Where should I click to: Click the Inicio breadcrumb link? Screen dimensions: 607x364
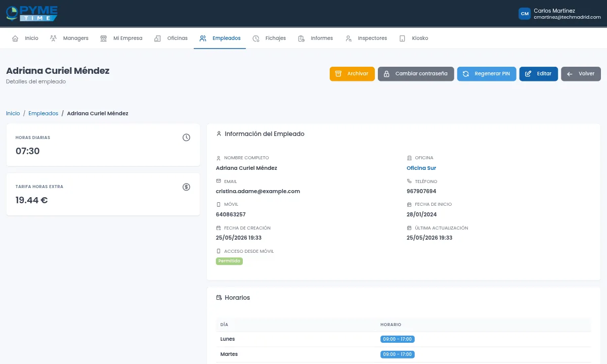pyautogui.click(x=13, y=113)
